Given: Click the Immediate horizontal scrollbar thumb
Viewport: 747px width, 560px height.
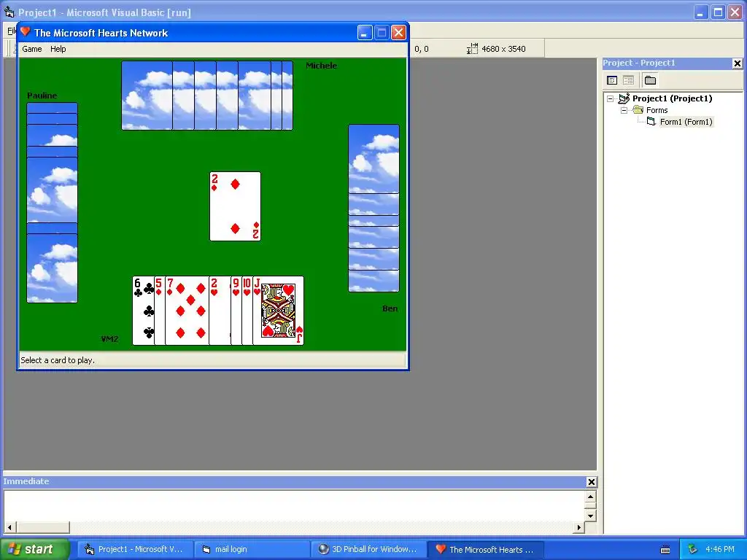Looking at the screenshot, I should (43, 527).
